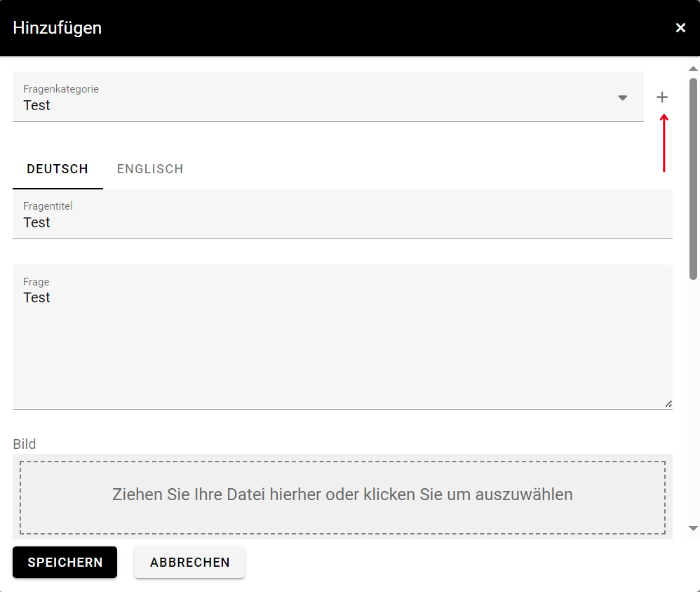Click the plus icon to add category
This screenshot has width=700, height=592.
pyautogui.click(x=662, y=97)
